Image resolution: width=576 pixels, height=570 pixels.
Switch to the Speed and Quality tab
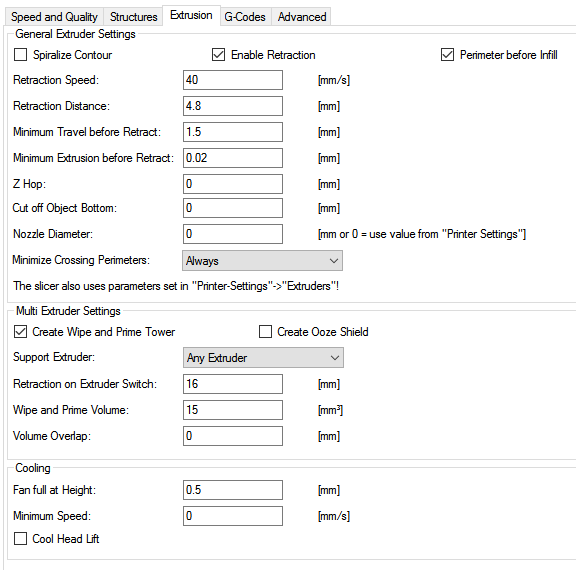[54, 17]
